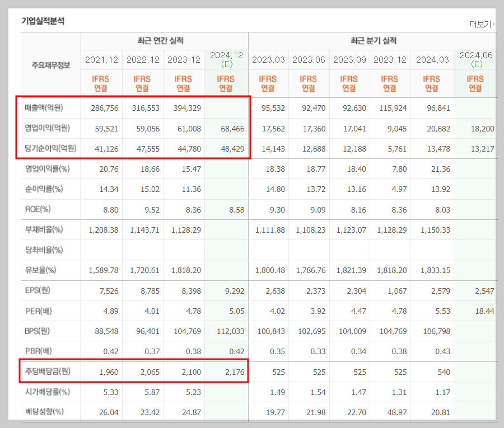Image resolution: width=504 pixels, height=428 pixels.
Task: Click the 13,217 net income estimate
Action: [x=483, y=149]
